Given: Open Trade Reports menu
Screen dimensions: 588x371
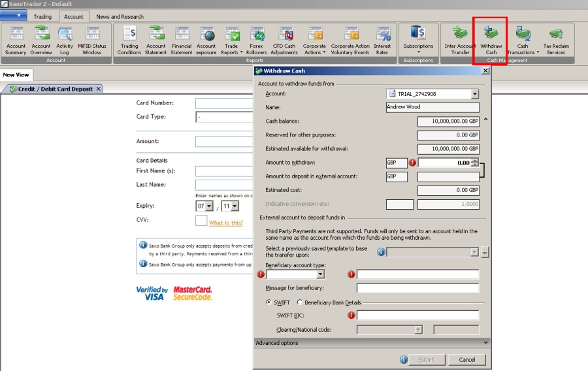Looking at the screenshot, I should tap(232, 41).
